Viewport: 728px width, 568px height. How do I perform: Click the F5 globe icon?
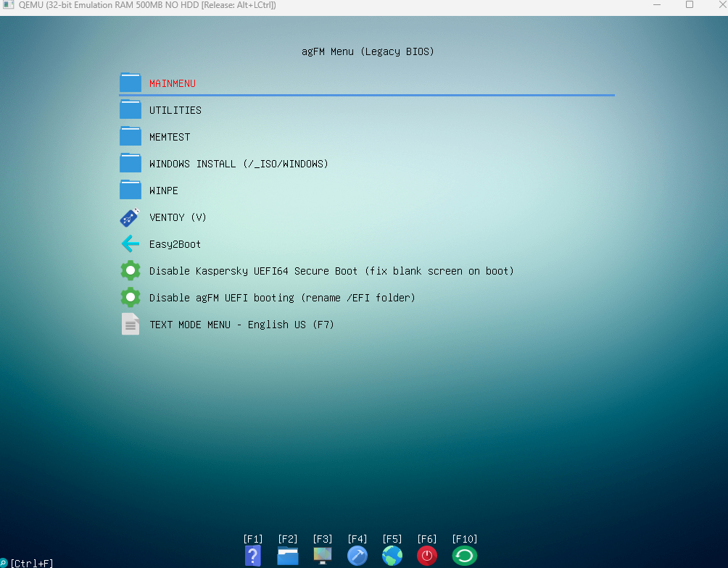[x=392, y=556]
